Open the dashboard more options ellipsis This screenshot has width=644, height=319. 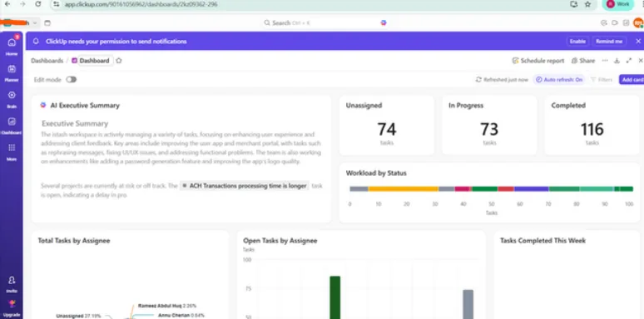tap(605, 61)
